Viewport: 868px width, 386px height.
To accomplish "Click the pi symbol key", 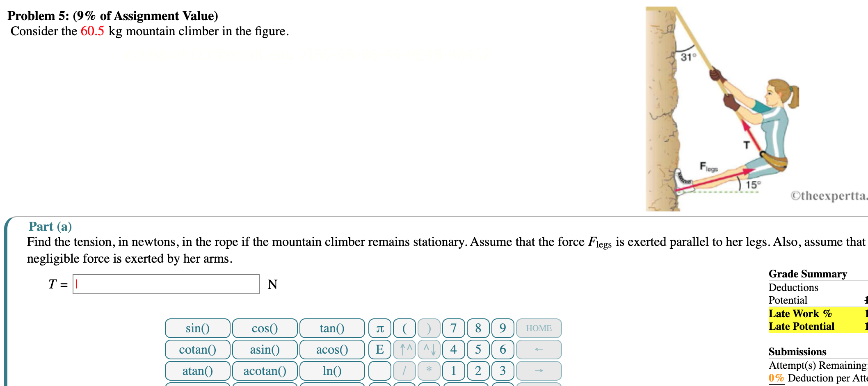I will pyautogui.click(x=379, y=328).
